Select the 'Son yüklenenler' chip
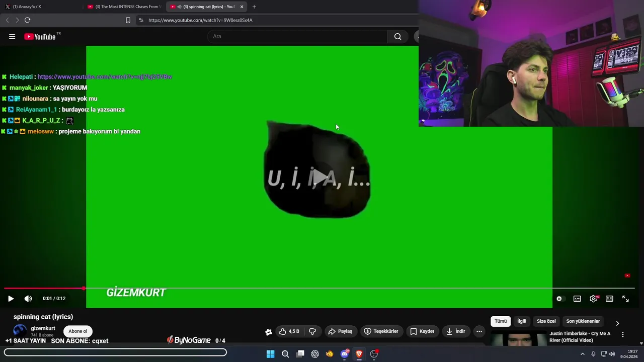Image resolution: width=644 pixels, height=362 pixels. [583, 321]
